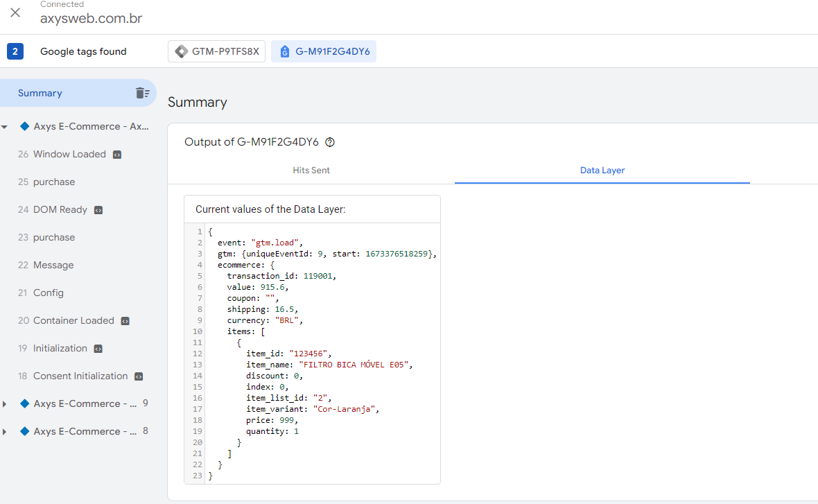Click help icon next to Output of G-M91F2G4DY6
Viewport: 818px width, 504px height.
click(330, 142)
